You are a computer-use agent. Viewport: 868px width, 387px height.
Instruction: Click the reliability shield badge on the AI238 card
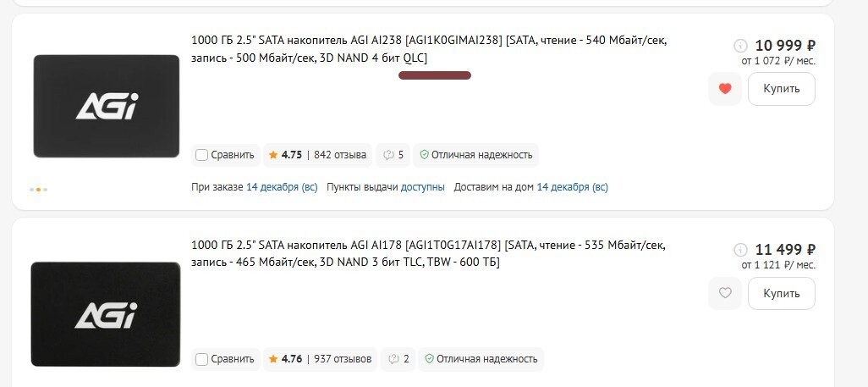[x=476, y=155]
